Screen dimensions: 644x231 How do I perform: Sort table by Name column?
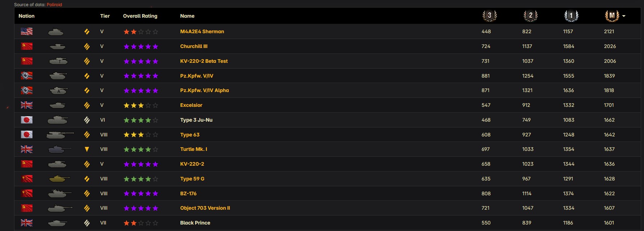187,16
